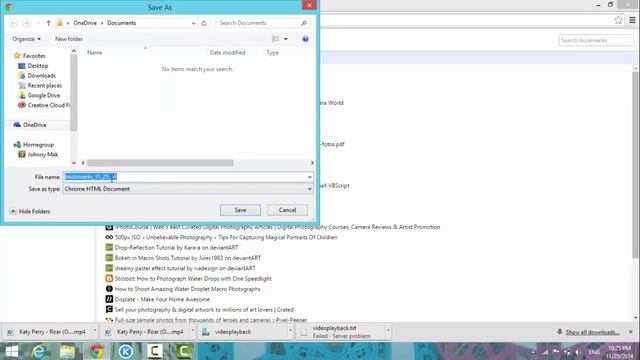Open File Explorer from taskbar
The width and height of the screenshot is (640, 360).
67,351
